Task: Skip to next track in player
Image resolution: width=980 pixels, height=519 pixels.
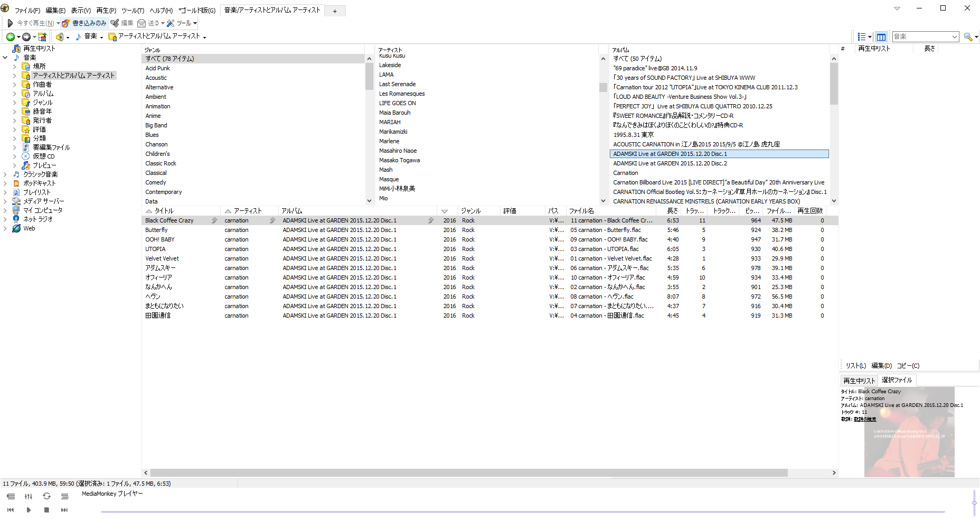Action: click(x=64, y=510)
